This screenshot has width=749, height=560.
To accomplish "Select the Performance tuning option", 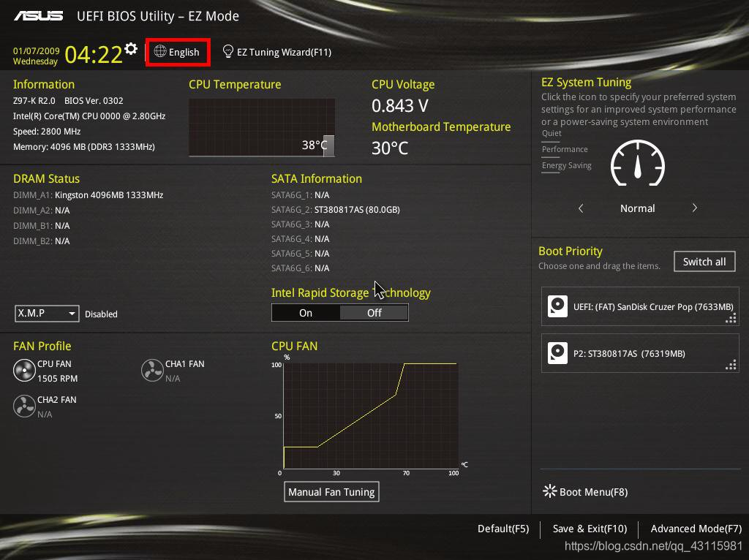I will [565, 149].
